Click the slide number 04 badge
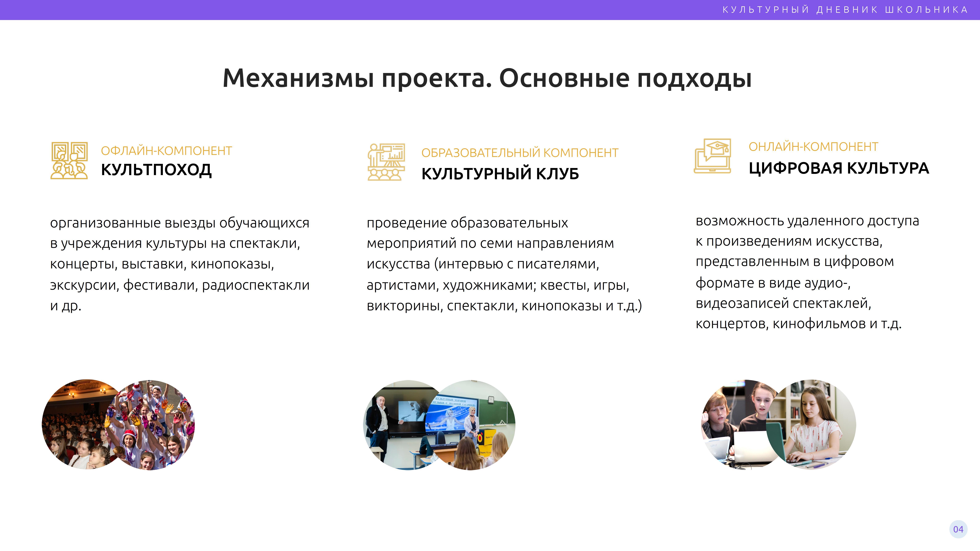Viewport: 980px width, 551px height. tap(958, 529)
